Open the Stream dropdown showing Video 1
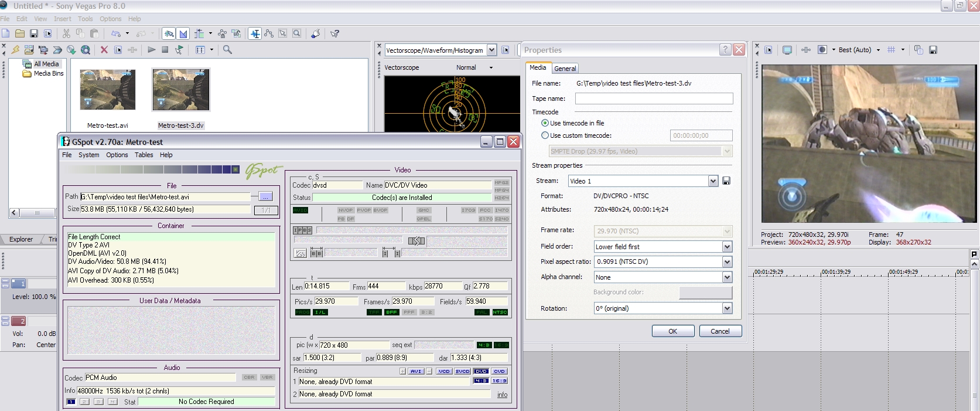 (x=713, y=181)
